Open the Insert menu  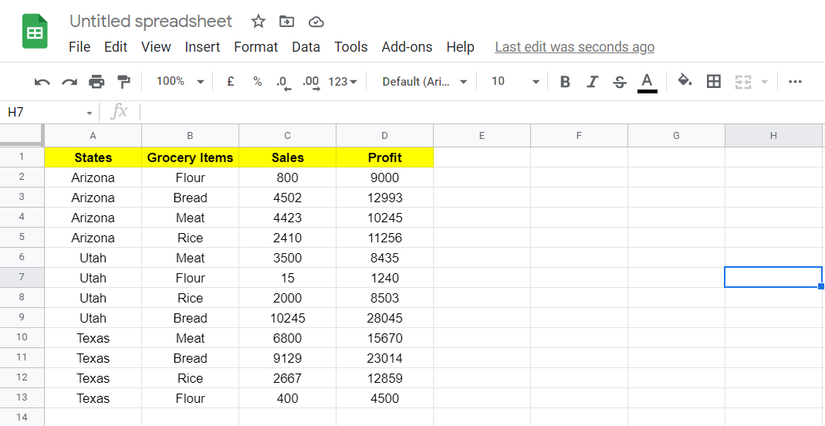point(203,47)
